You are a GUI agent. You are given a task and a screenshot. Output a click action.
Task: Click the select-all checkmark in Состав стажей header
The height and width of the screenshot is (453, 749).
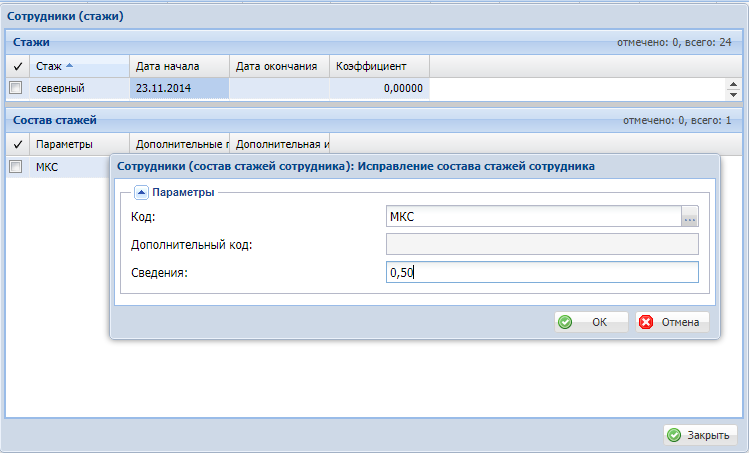17,144
